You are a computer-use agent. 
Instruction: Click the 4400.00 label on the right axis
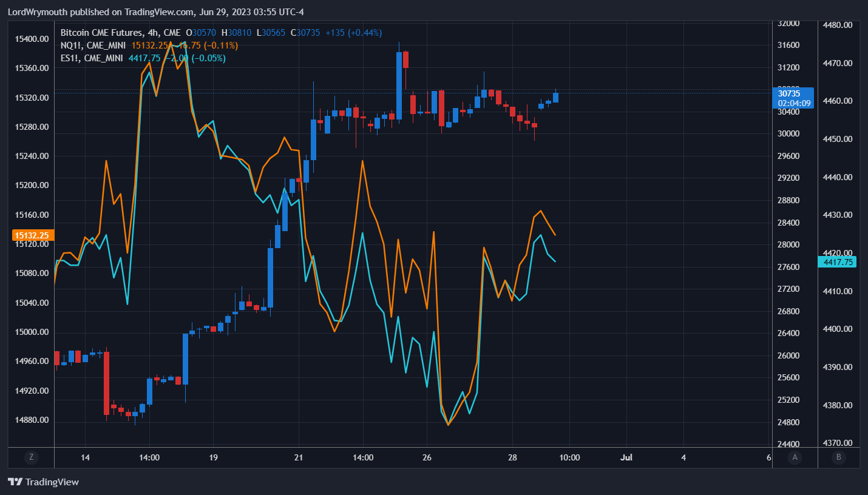(x=838, y=329)
